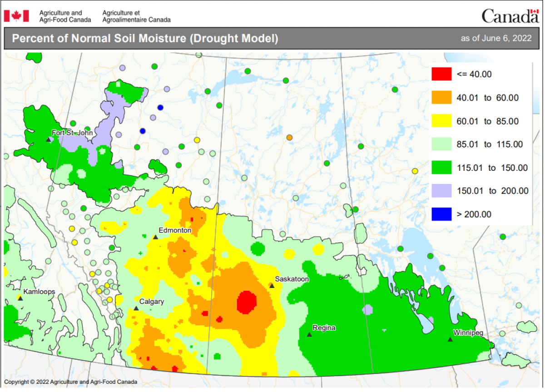The height and width of the screenshot is (392, 545).
Task: Click the Percent of Normal Soil Moisture title
Action: click(145, 39)
